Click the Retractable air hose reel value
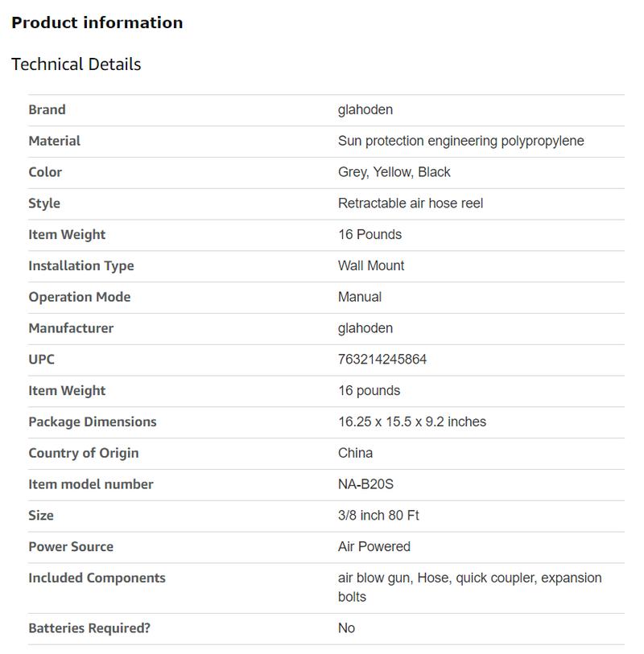Screen dimensions: 644x654 coord(410,204)
